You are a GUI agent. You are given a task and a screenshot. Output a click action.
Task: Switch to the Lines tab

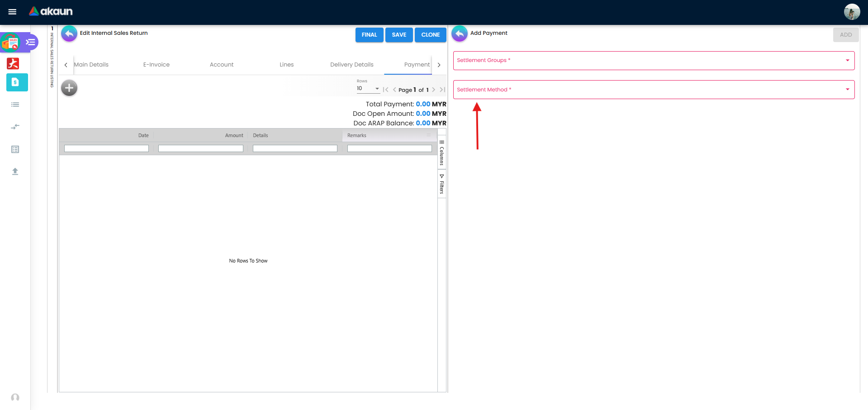coord(286,65)
